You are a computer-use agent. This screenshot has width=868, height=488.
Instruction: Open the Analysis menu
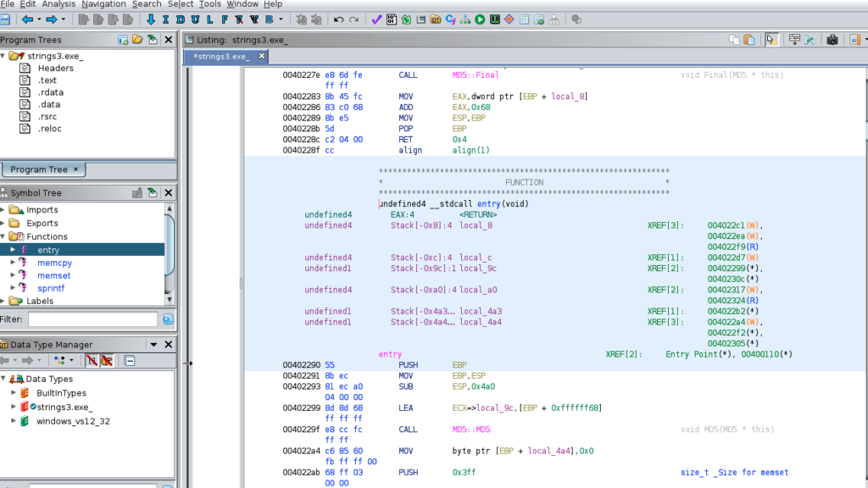(58, 4)
